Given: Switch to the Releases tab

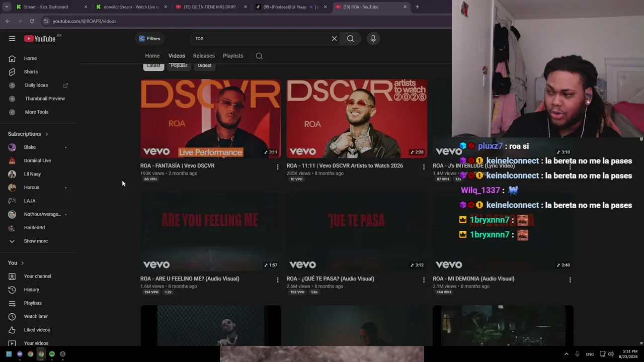Looking at the screenshot, I should pos(204,56).
